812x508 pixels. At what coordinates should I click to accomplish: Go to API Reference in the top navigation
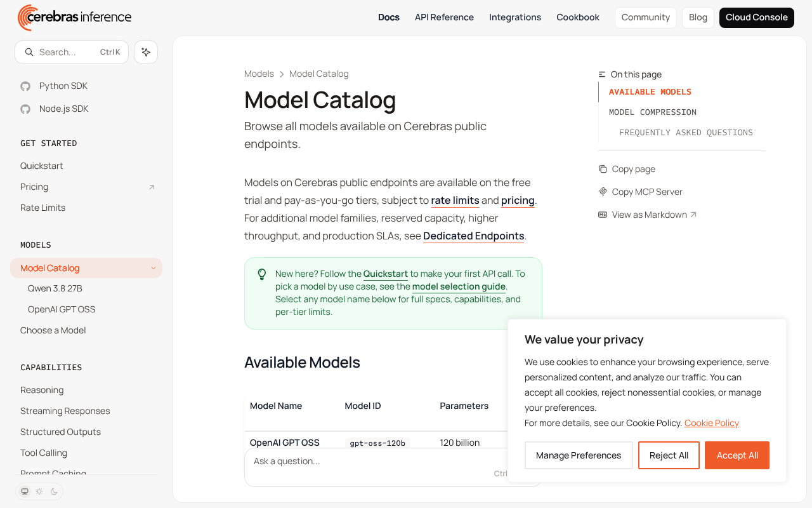[x=444, y=17]
